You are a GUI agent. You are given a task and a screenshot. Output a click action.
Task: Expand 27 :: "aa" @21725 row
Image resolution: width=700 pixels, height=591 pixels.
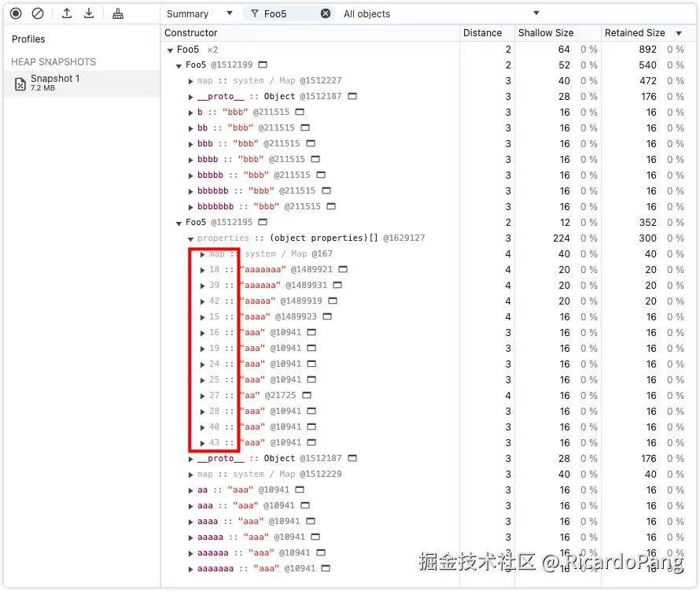202,397
